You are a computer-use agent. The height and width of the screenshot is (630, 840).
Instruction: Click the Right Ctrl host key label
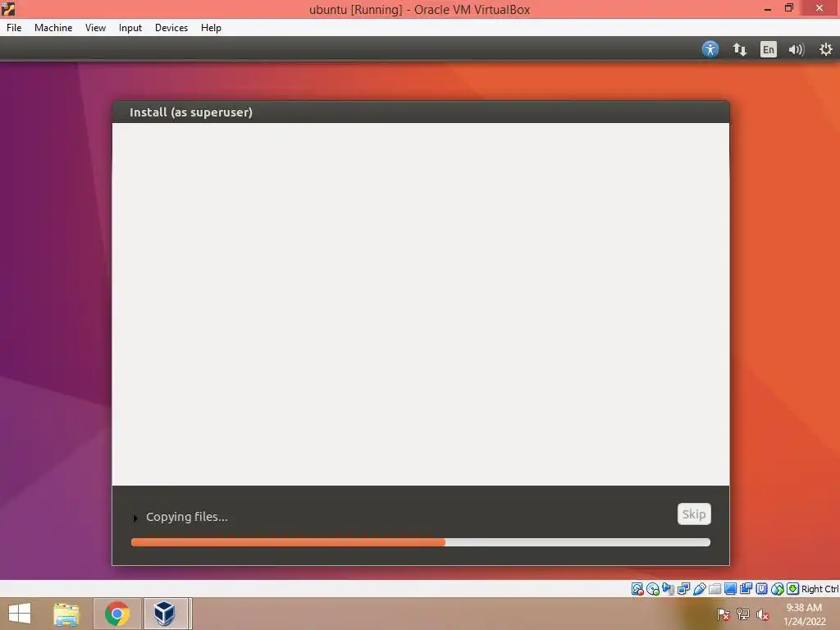point(819,589)
